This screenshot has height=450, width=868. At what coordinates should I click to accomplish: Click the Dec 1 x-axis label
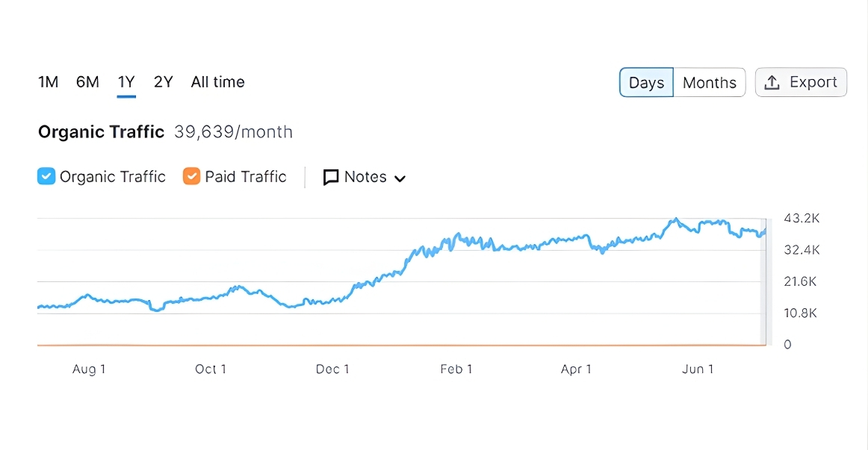coord(332,369)
